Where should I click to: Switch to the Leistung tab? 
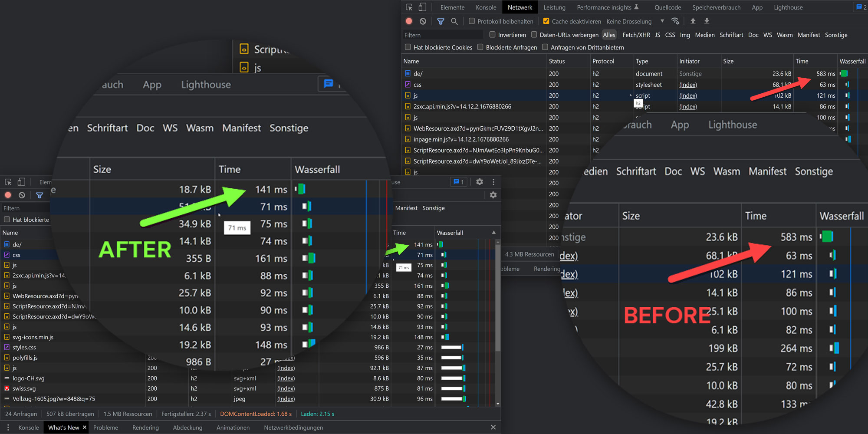pos(554,7)
